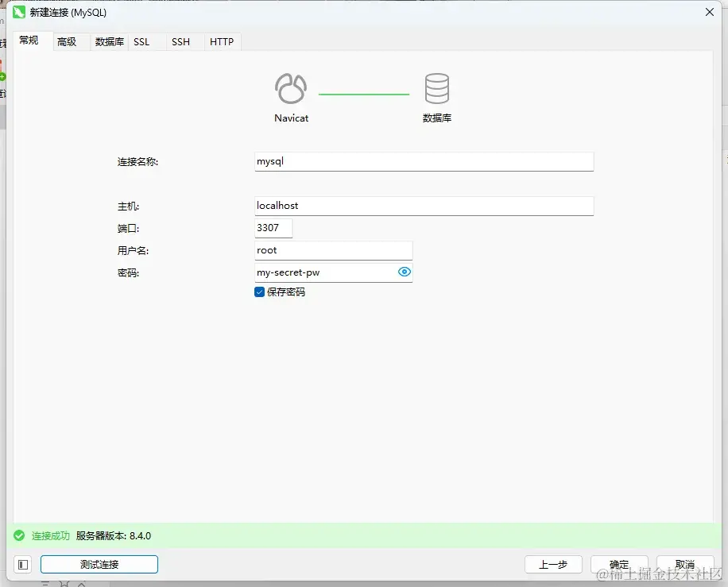Show password with the eye icon
Image resolution: width=728 pixels, height=587 pixels.
click(405, 272)
